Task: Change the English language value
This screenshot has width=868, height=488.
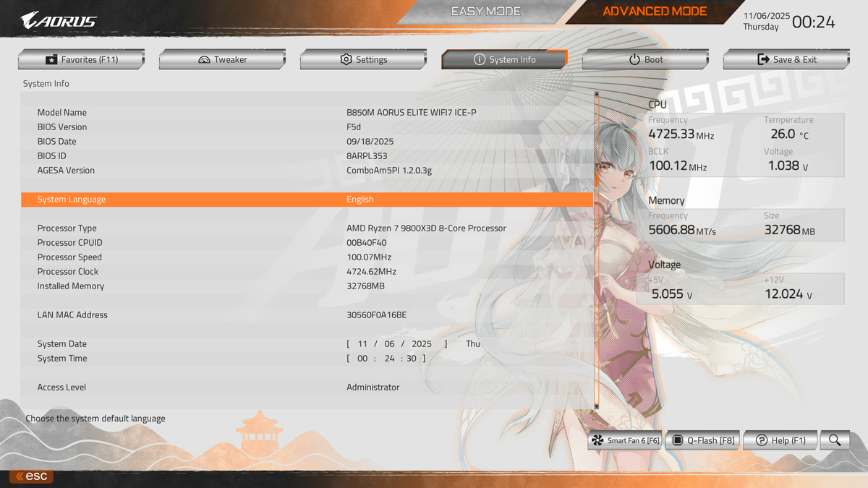Action: tap(359, 200)
